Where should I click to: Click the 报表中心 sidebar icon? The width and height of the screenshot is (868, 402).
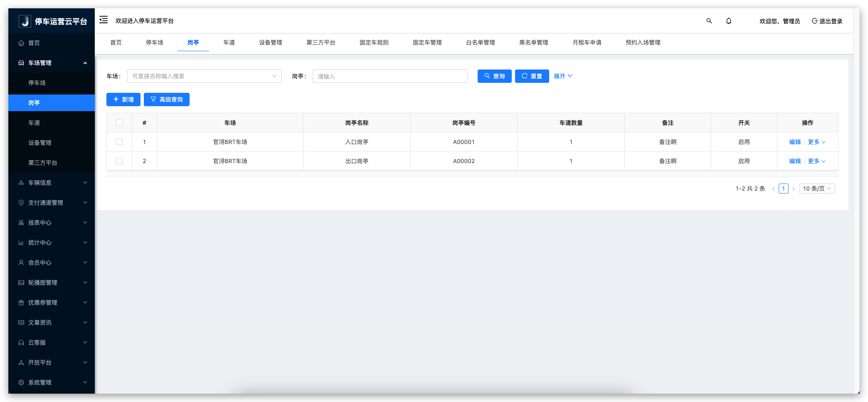[x=21, y=223]
